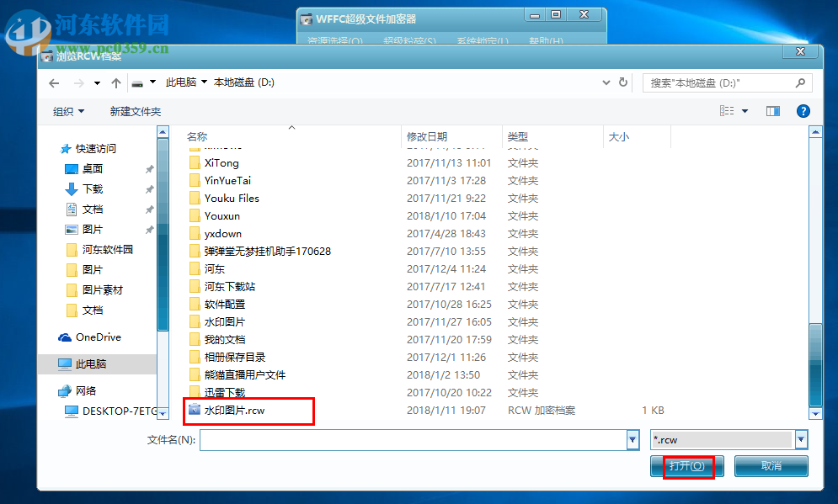
Task: Change view layout icon
Action: (727, 110)
